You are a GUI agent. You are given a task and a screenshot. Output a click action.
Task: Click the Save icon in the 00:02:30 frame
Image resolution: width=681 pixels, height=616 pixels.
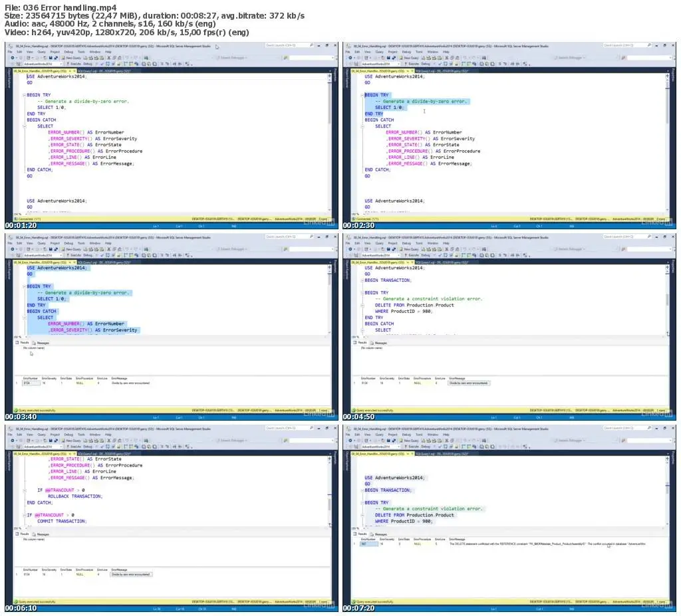point(388,57)
